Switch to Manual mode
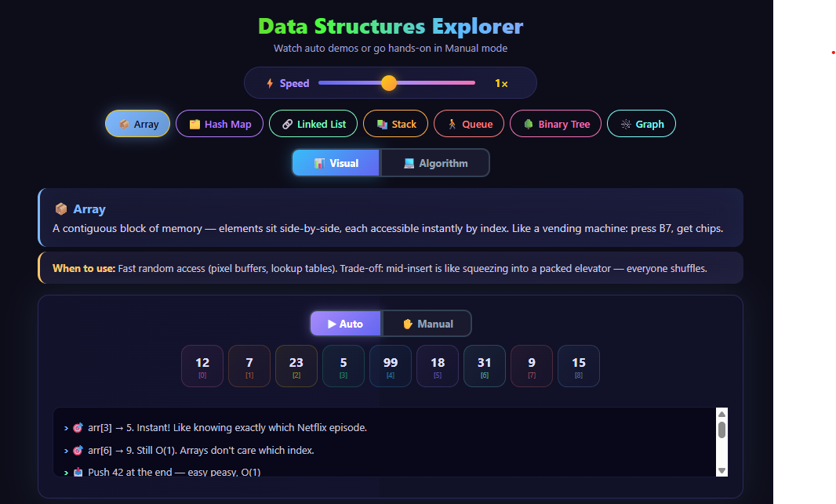This screenshot has width=836, height=504. tap(426, 323)
